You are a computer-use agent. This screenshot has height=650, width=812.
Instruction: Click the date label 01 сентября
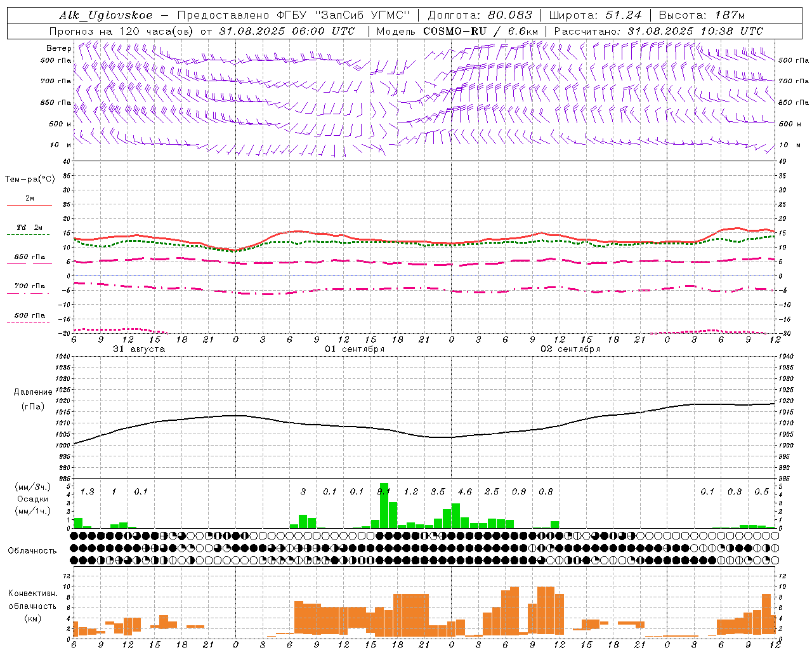tap(355, 349)
